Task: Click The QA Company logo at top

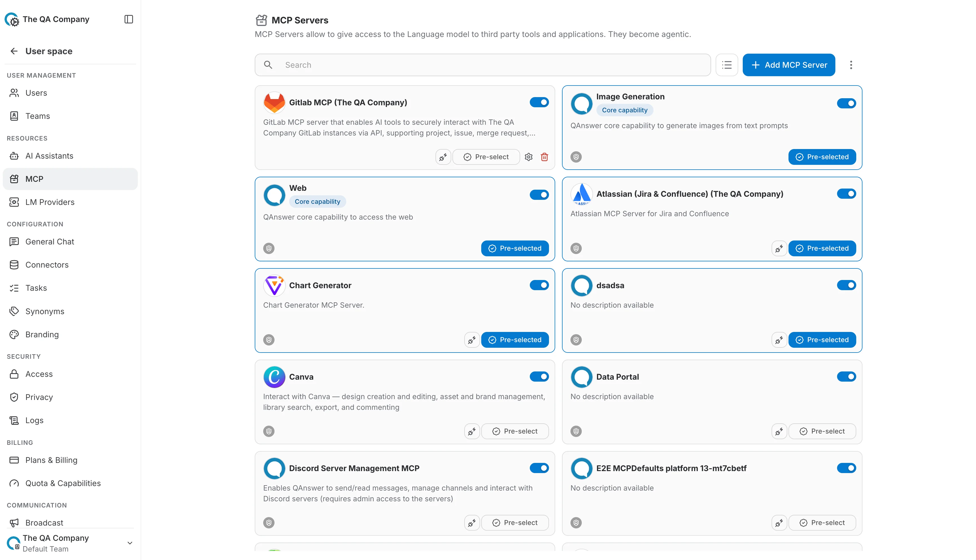Action: click(x=12, y=19)
